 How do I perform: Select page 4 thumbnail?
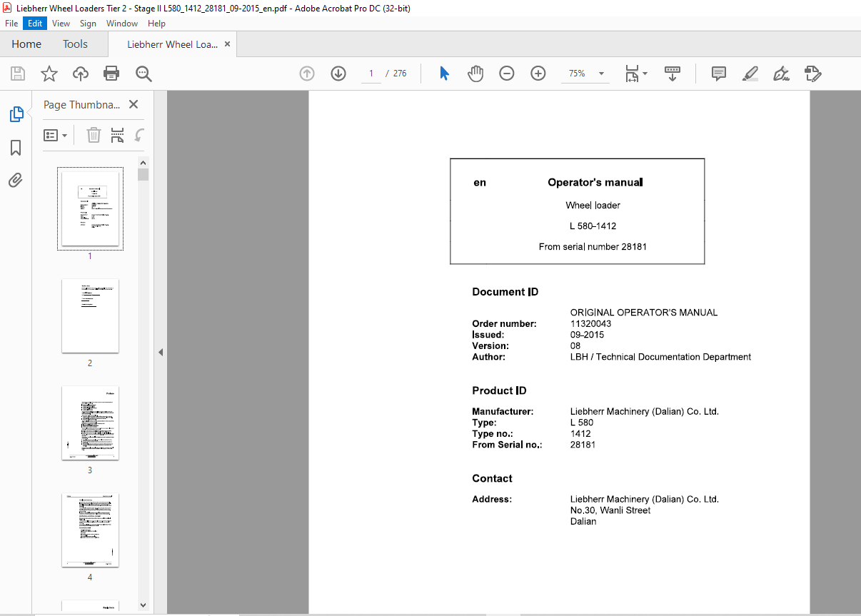(x=90, y=530)
